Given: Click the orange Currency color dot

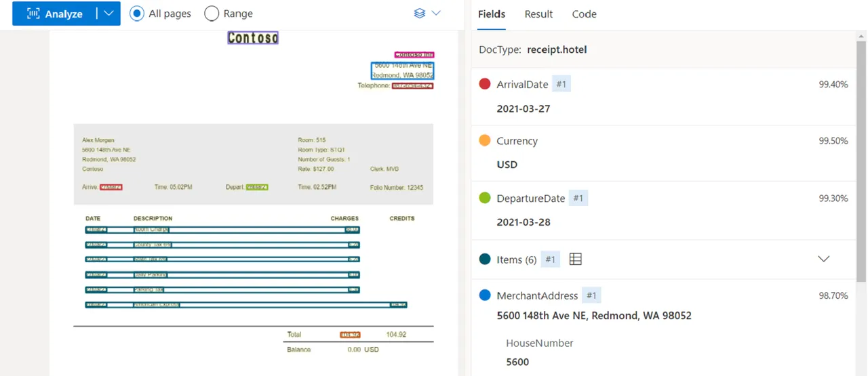Looking at the screenshot, I should (x=485, y=140).
